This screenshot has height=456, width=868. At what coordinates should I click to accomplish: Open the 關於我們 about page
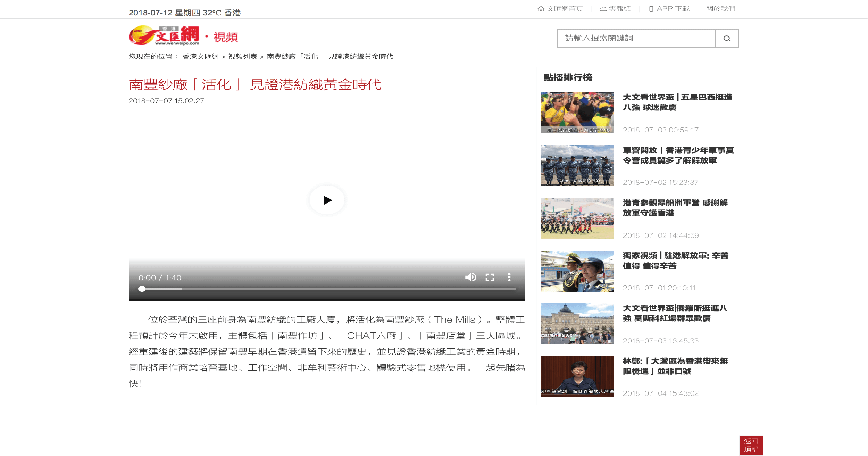tap(721, 9)
